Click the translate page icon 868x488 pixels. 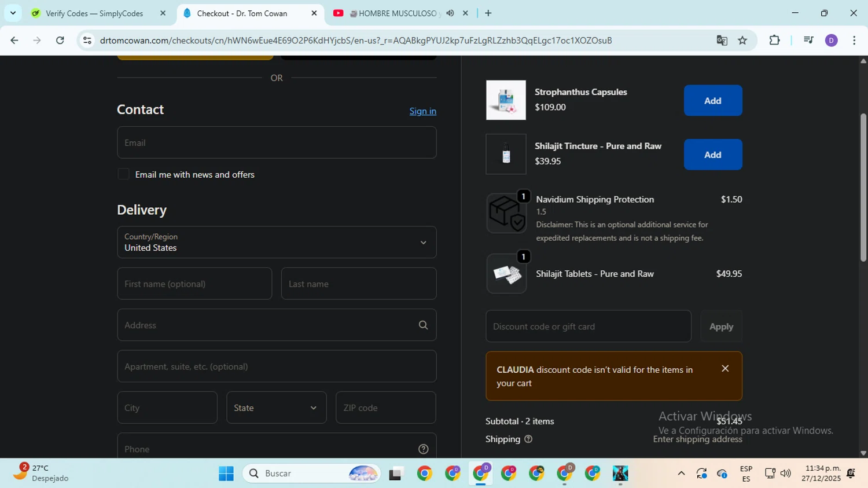(722, 40)
